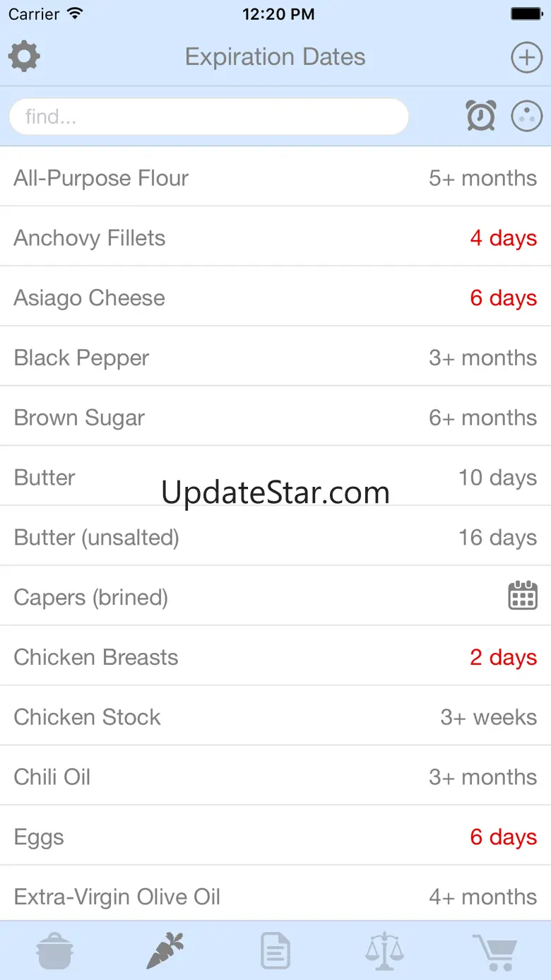The width and height of the screenshot is (551, 980).
Task: Open the All-Purpose Flour entry
Action: coord(275,178)
